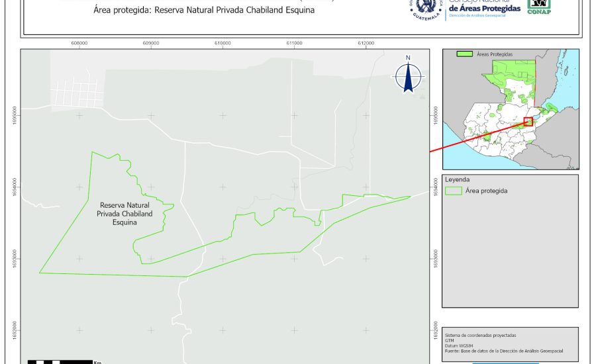Select the Áreas Protegidas swatch in the inset map
The image size is (596, 364).
point(466,54)
